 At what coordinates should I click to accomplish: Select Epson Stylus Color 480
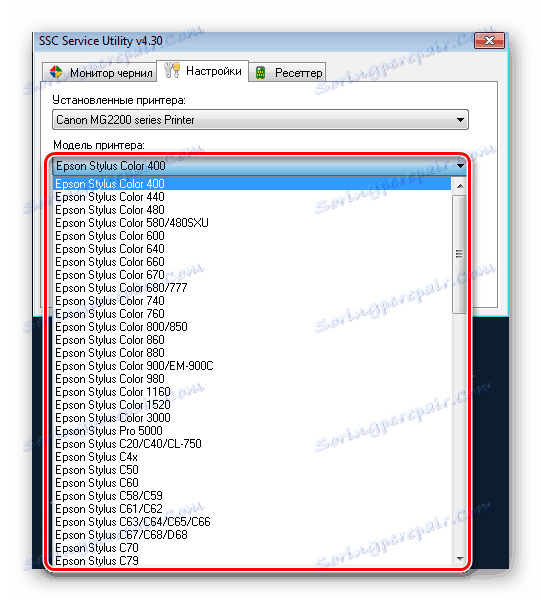click(x=252, y=210)
